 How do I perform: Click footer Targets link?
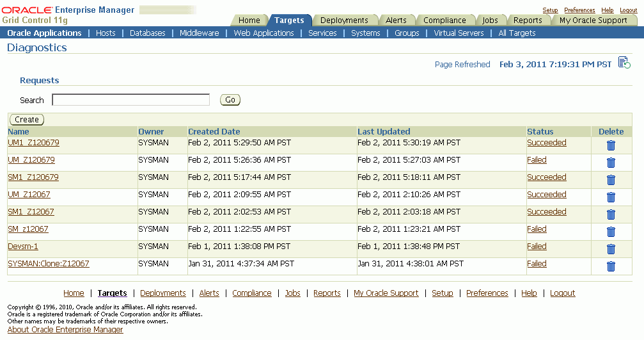coord(112,293)
